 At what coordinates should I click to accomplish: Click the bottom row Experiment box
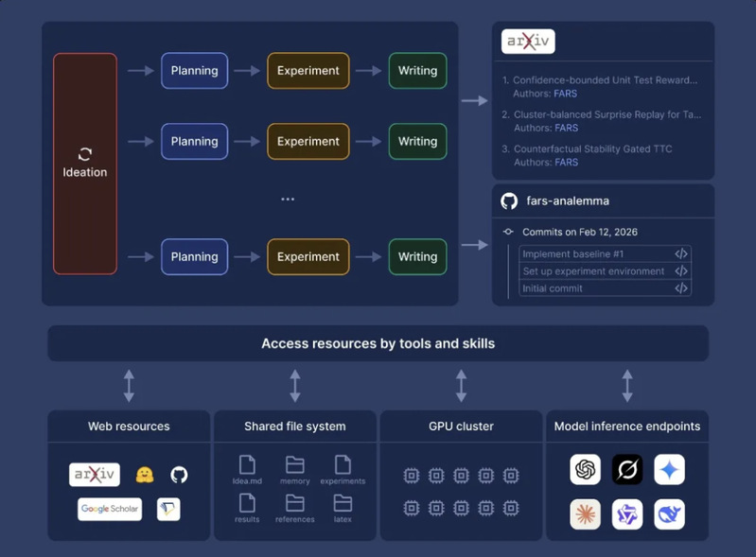coord(308,256)
